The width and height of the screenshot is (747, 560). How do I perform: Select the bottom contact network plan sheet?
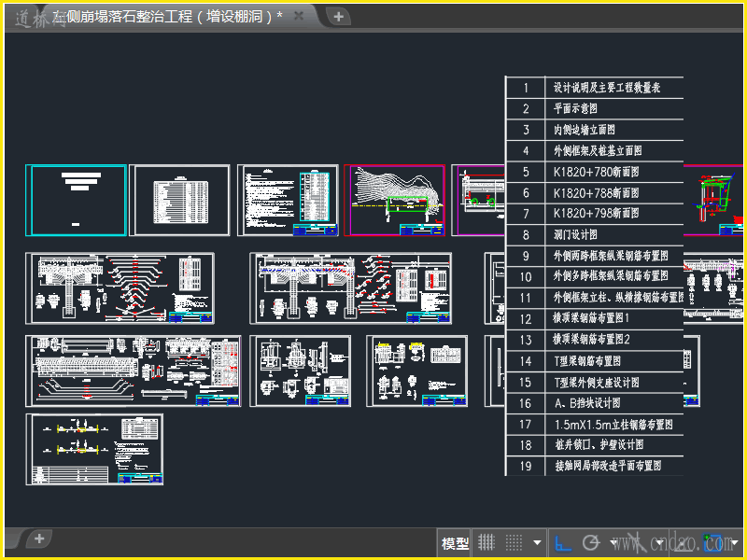click(94, 450)
